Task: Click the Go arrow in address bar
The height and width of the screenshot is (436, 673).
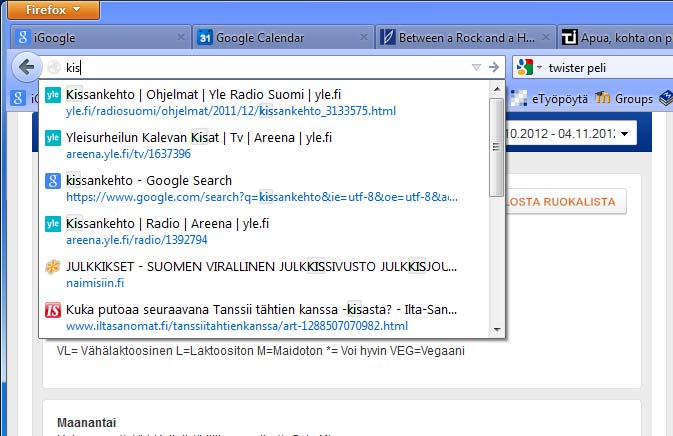Action: pyautogui.click(x=494, y=67)
